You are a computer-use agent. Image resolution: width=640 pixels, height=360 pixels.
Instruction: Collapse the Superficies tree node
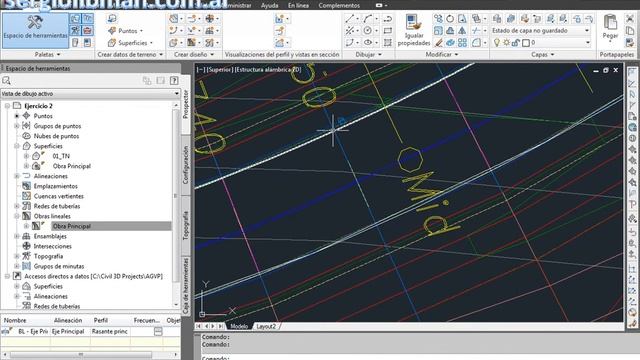[17, 146]
